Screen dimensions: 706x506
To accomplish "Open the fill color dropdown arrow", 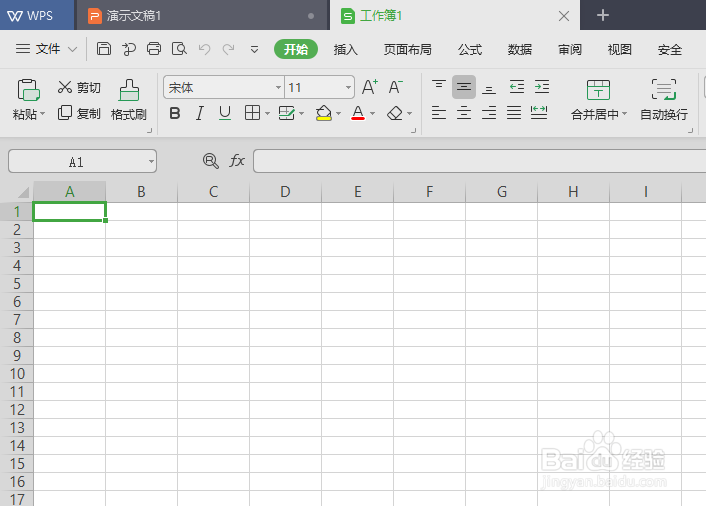I will pos(338,113).
